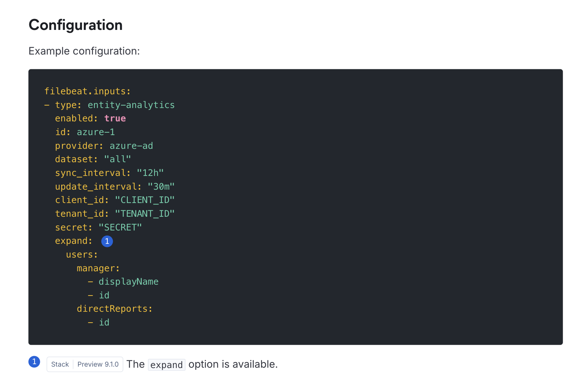Click the "12h" sync_interval value
Image resolution: width=588 pixels, height=380 pixels.
(150, 173)
